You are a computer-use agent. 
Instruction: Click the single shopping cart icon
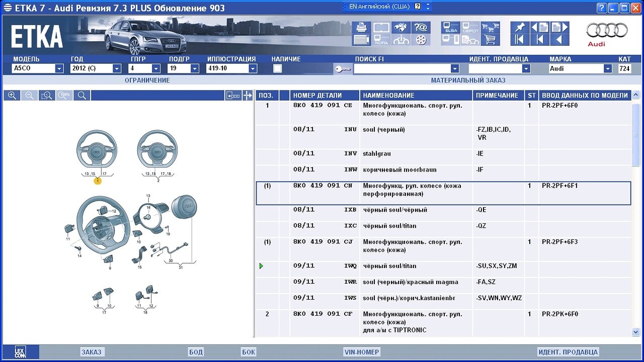(x=490, y=40)
